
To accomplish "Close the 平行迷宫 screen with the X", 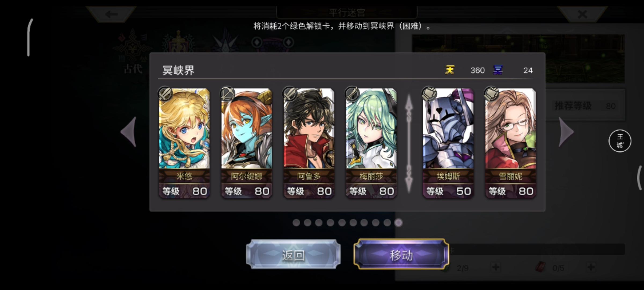I will pos(582,14).
